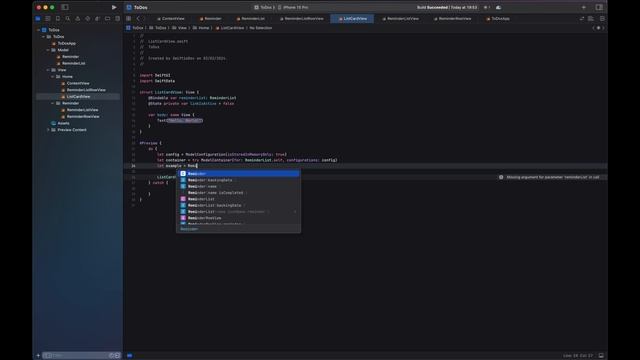Click the ListCardView jump bar breadcrumb
The width and height of the screenshot is (640, 360).
(230, 28)
